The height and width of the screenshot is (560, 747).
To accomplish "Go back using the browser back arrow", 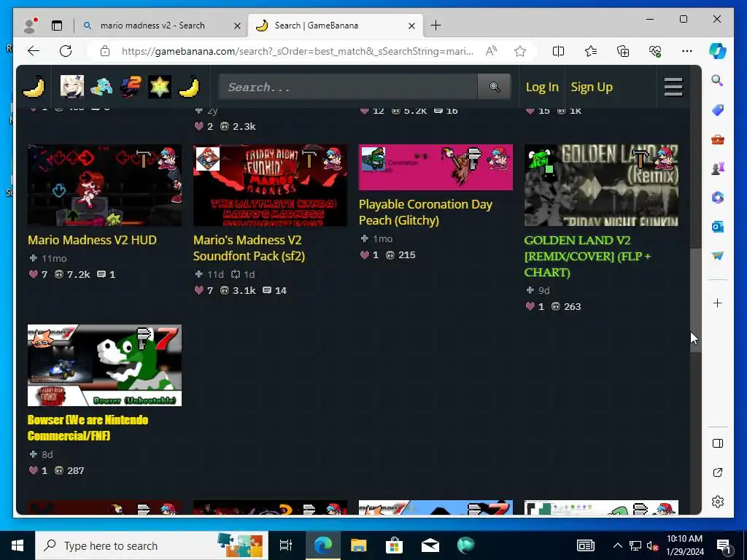I will [x=34, y=51].
